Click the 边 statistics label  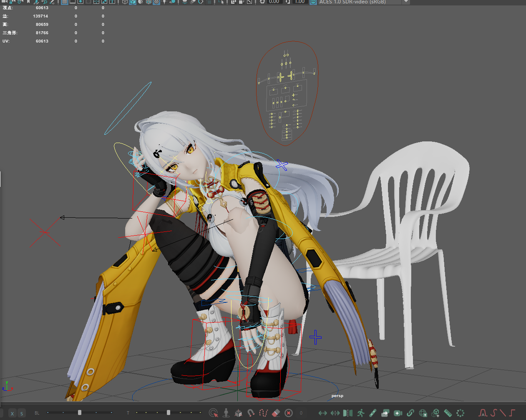coord(5,16)
